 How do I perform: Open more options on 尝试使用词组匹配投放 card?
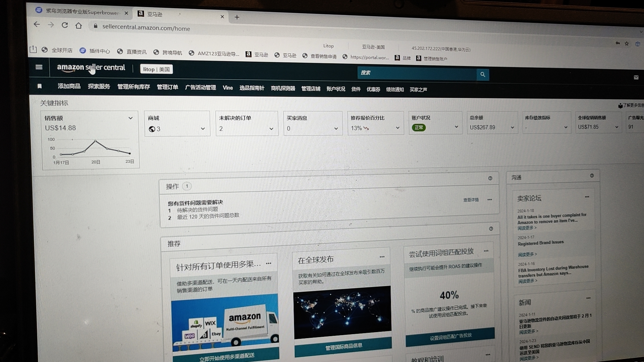coord(486,251)
